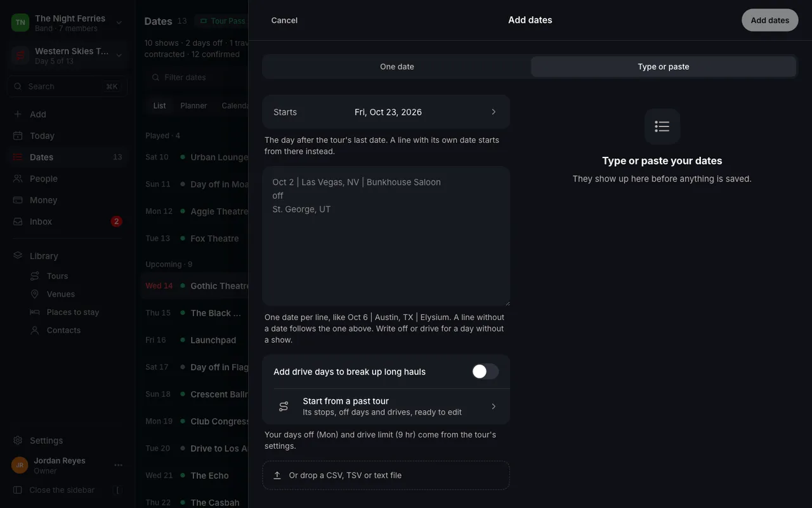Select the List view tab
The image size is (812, 508).
tap(159, 105)
